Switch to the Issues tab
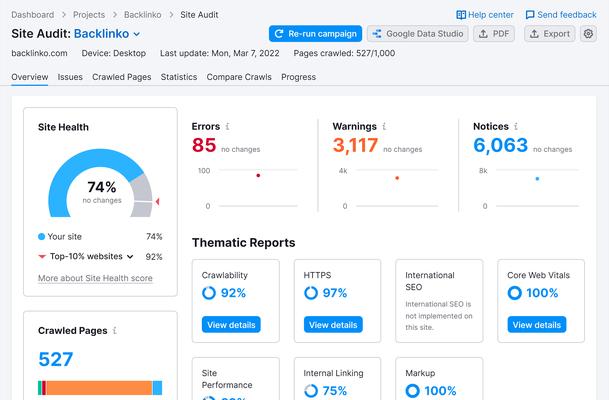This screenshot has width=609, height=400. 70,77
